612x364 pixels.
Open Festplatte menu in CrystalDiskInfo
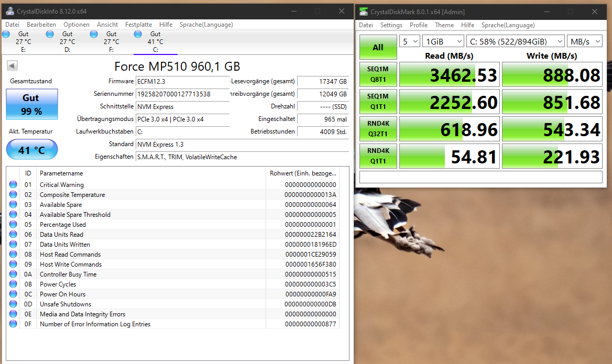point(138,24)
